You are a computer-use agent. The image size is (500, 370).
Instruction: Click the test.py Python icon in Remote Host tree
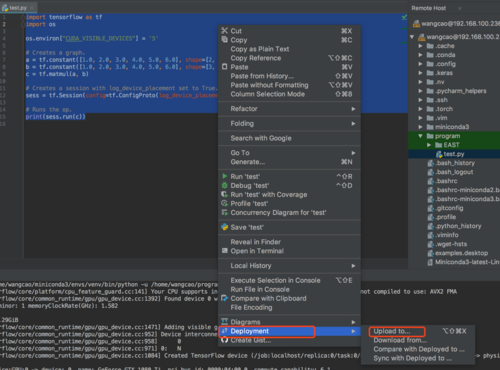[439, 154]
